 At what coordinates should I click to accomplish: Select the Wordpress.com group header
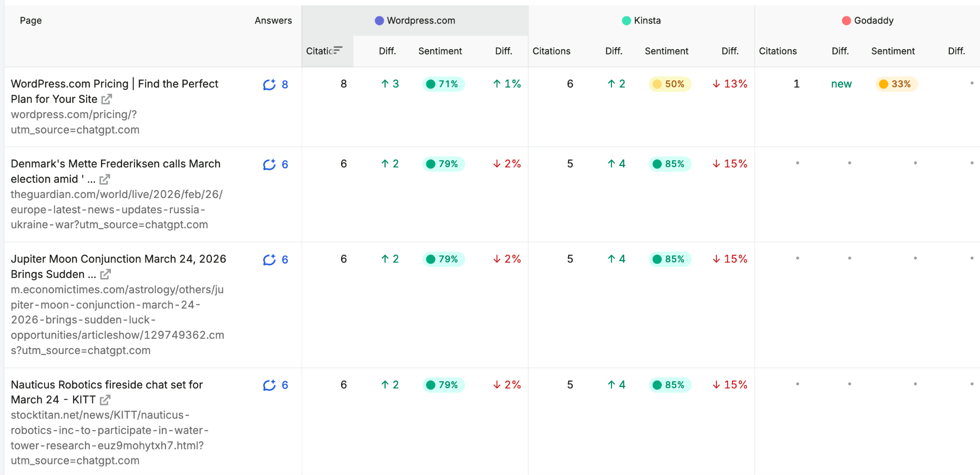415,21
